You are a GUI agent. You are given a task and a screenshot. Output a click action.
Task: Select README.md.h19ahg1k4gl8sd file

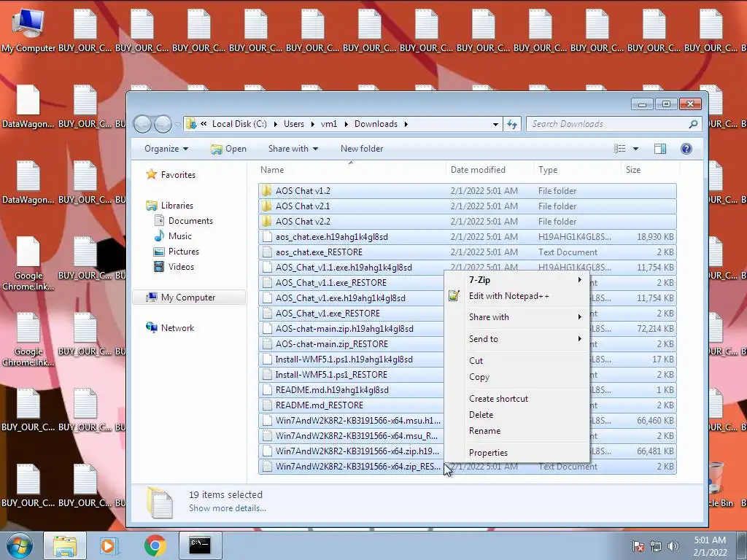352,390
